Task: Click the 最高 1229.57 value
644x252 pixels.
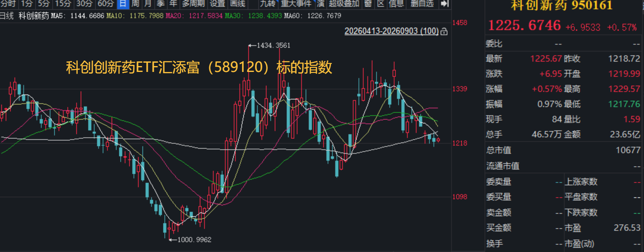Action: tap(624, 89)
